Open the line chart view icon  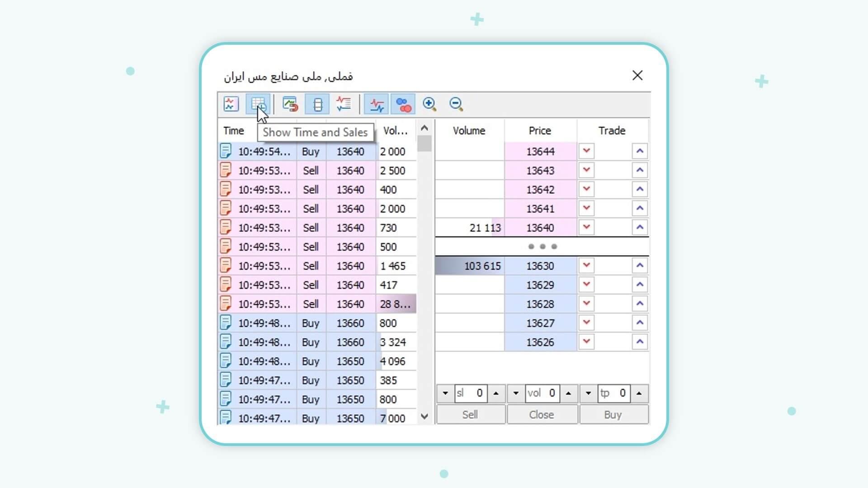[x=231, y=103]
